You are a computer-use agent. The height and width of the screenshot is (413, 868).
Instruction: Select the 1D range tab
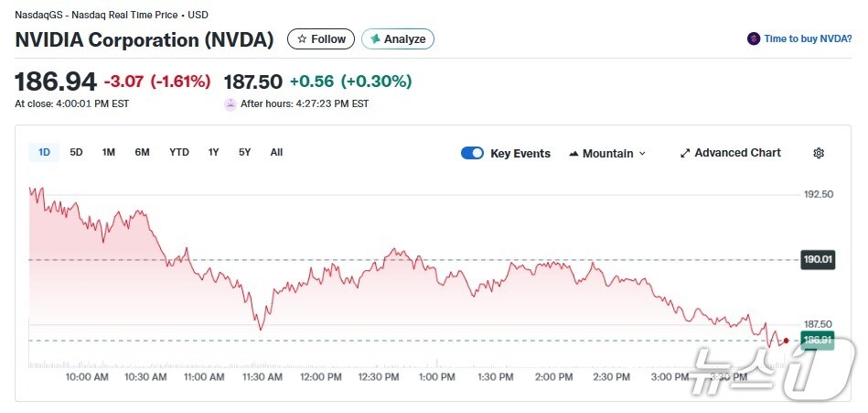click(x=44, y=152)
